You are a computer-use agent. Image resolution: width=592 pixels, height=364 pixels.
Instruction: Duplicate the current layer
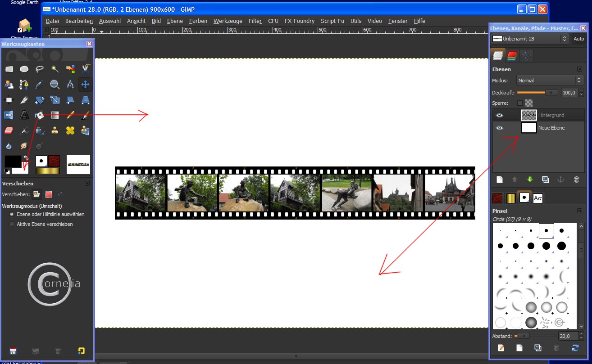click(546, 179)
